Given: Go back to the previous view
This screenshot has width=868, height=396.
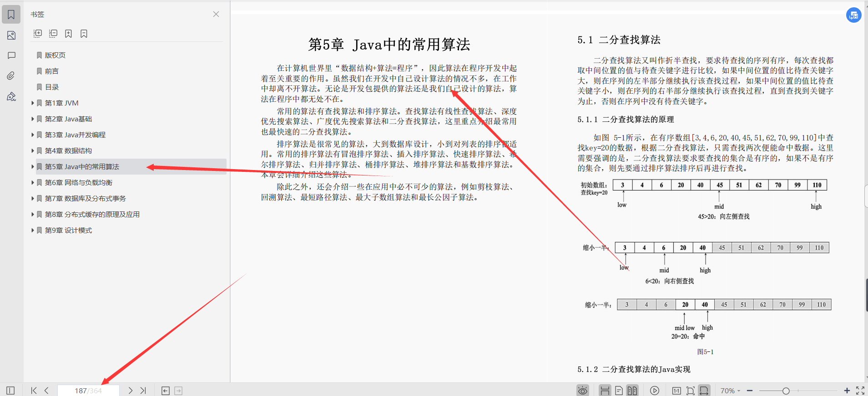Looking at the screenshot, I should coord(166,391).
